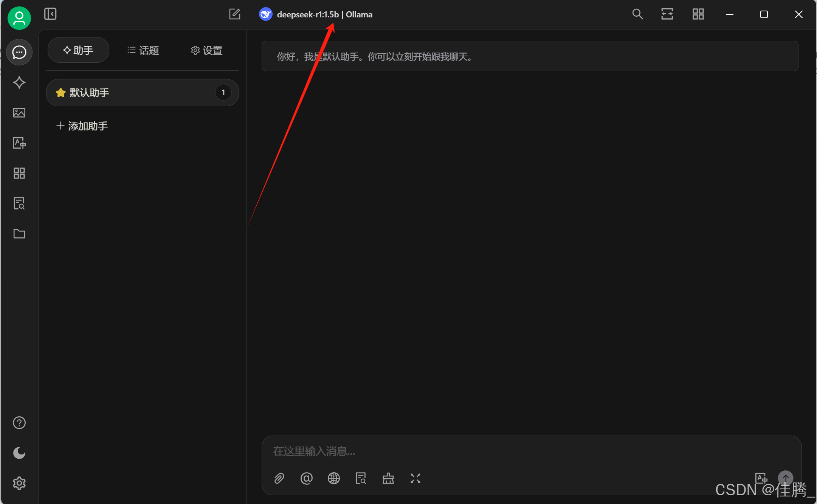Screen dimensions: 817x504
Task: Open the Knowledge Base icon in sidebar
Action: [x=19, y=203]
